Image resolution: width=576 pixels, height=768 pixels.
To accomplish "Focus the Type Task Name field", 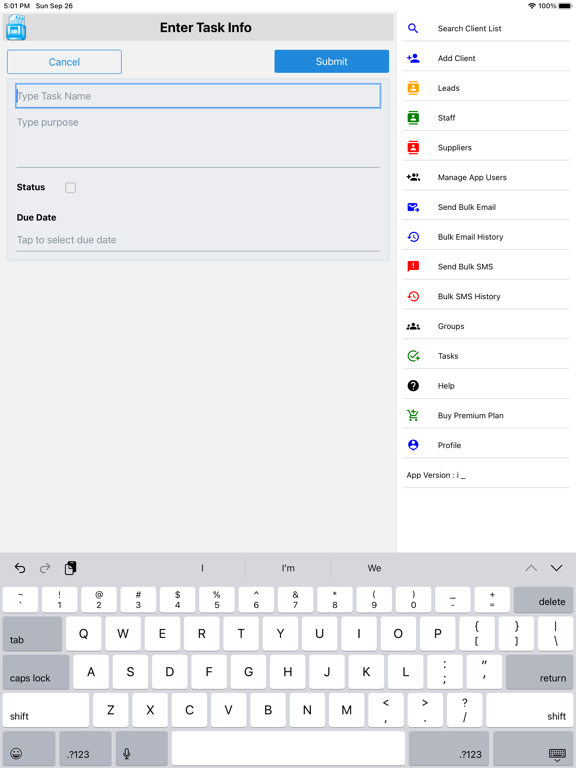I will click(x=198, y=96).
